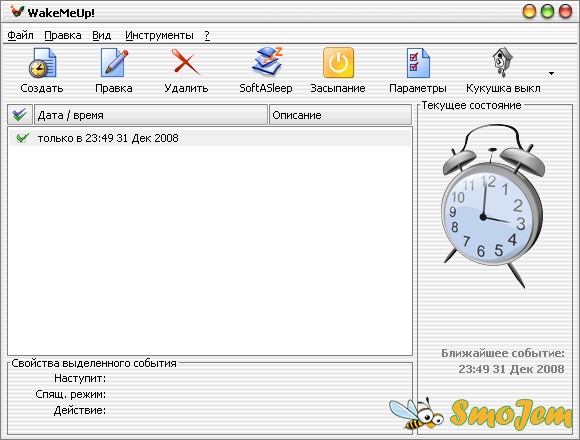Sort by Дата / время column header
The width and height of the screenshot is (580, 440).
[151, 115]
